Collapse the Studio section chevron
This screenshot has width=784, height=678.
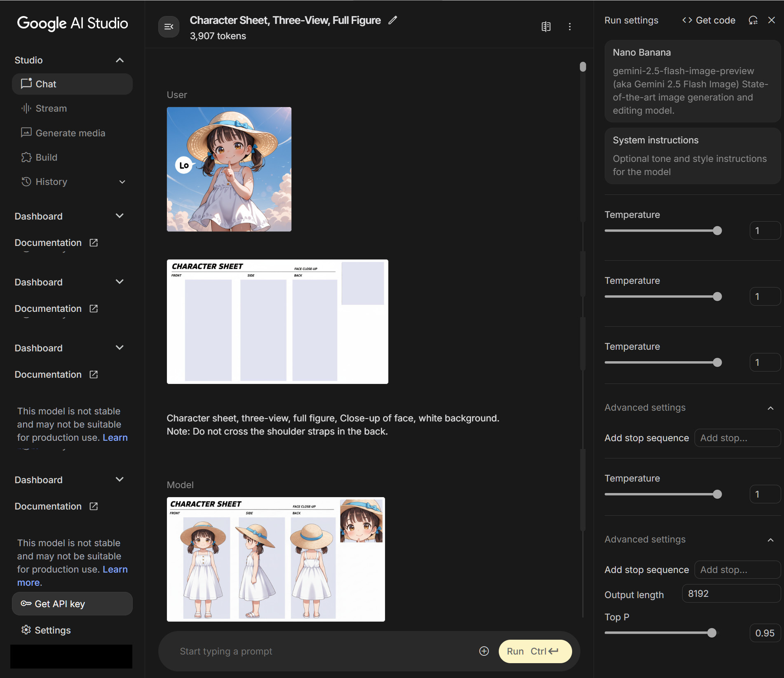tap(120, 60)
